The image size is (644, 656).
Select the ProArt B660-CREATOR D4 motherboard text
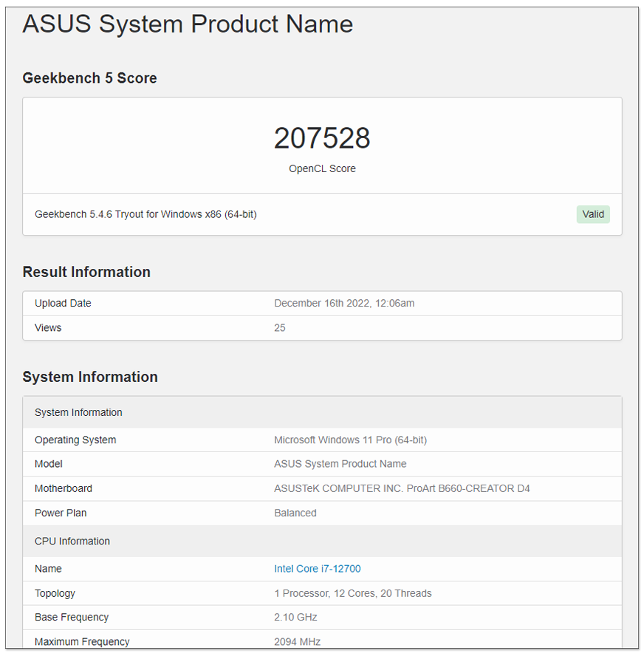[x=468, y=488]
